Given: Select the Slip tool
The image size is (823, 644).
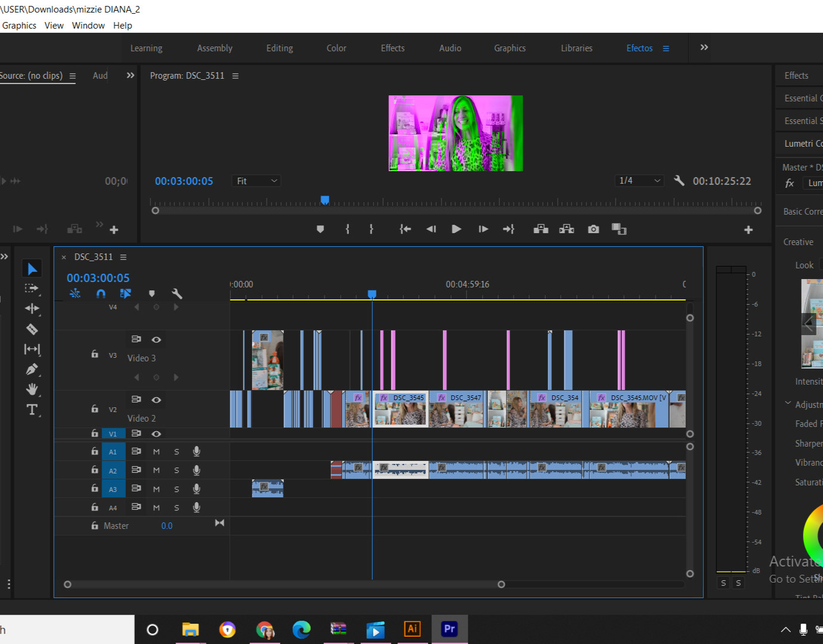Looking at the screenshot, I should (x=32, y=349).
